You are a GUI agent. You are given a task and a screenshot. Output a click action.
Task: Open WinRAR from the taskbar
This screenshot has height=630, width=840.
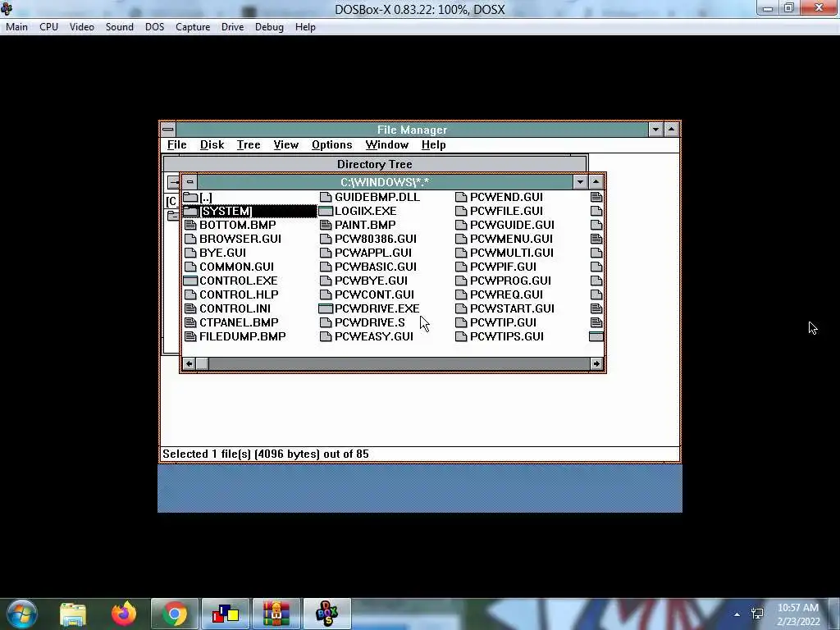[276, 614]
